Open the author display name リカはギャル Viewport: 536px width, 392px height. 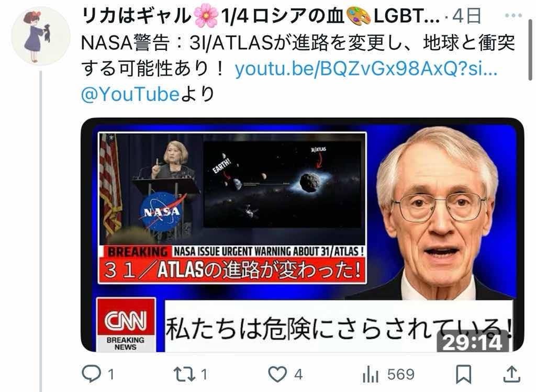137,16
